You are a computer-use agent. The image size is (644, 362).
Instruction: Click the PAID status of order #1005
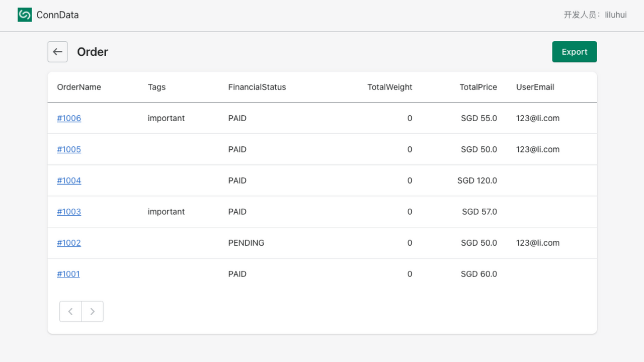pyautogui.click(x=237, y=149)
